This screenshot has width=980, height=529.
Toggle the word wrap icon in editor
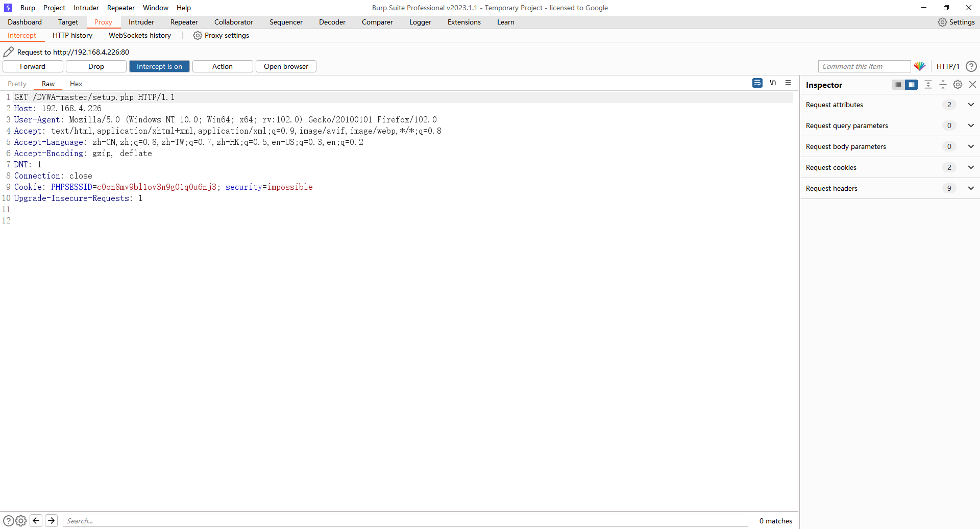pyautogui.click(x=757, y=83)
